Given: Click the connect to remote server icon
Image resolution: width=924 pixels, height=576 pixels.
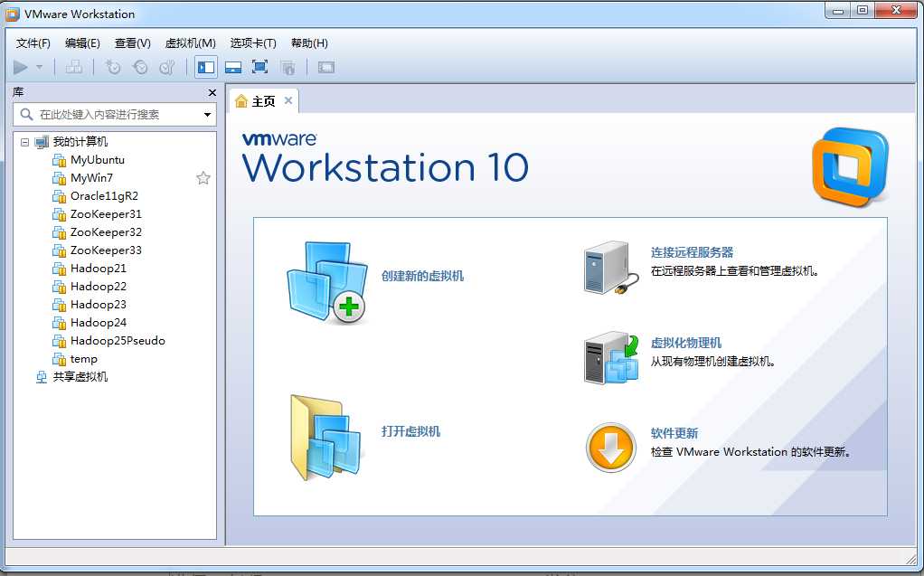Looking at the screenshot, I should pos(612,268).
